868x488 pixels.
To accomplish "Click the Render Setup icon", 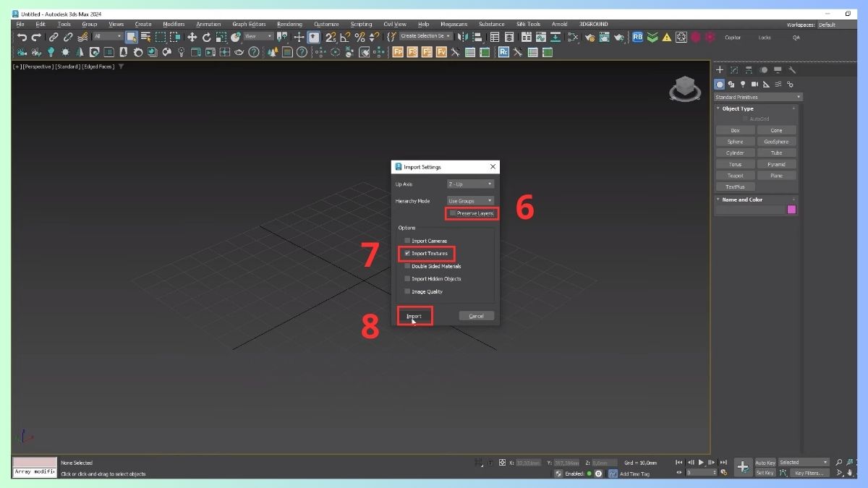I will pyautogui.click(x=590, y=37).
